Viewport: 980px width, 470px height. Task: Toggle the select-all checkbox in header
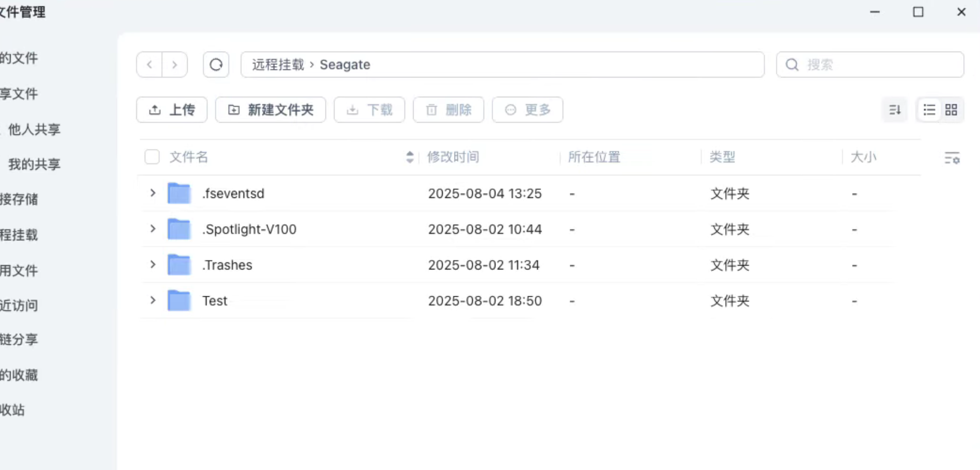pos(152,157)
